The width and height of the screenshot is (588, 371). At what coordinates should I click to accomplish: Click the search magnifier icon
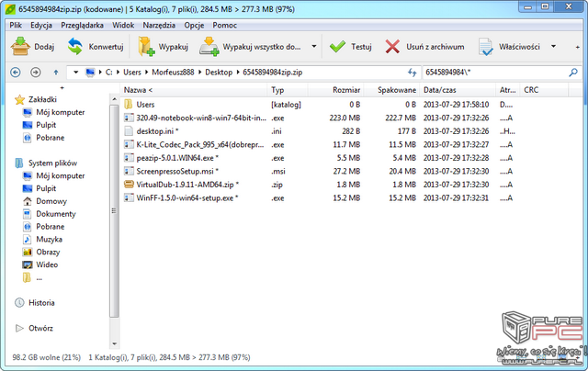[573, 73]
